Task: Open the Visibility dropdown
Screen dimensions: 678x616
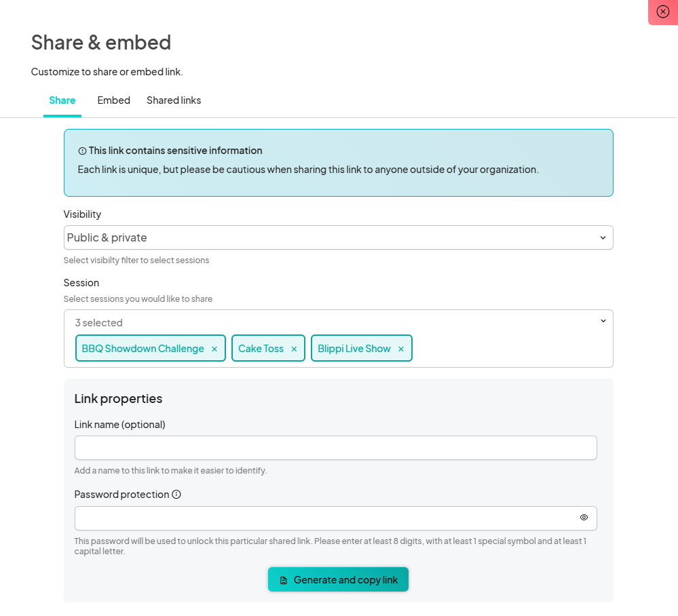Action: click(338, 237)
